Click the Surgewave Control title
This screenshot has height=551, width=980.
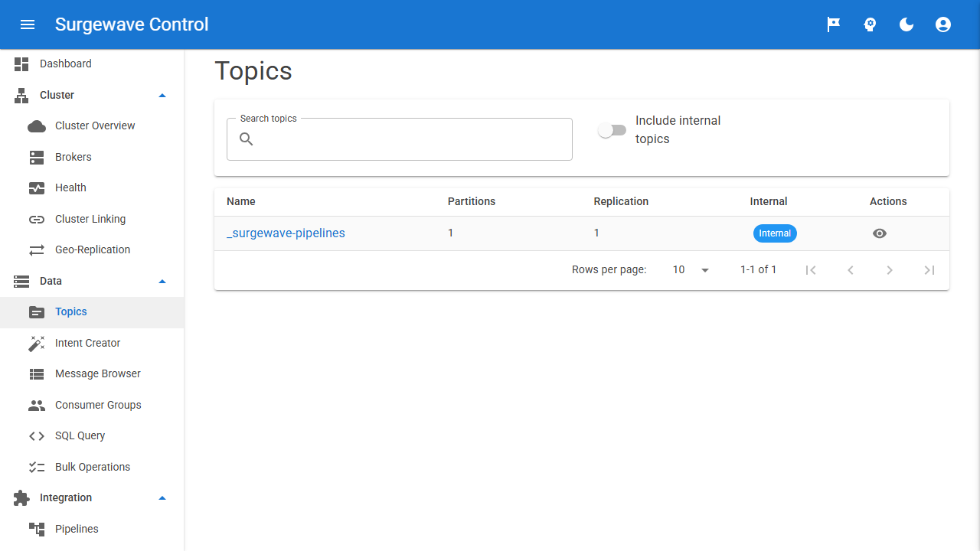pyautogui.click(x=132, y=24)
